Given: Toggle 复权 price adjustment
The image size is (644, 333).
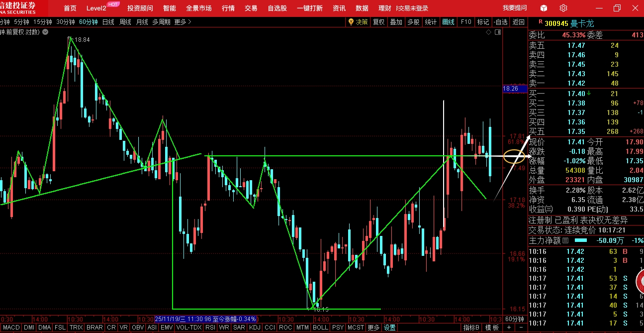Looking at the screenshot, I should pos(379,22).
